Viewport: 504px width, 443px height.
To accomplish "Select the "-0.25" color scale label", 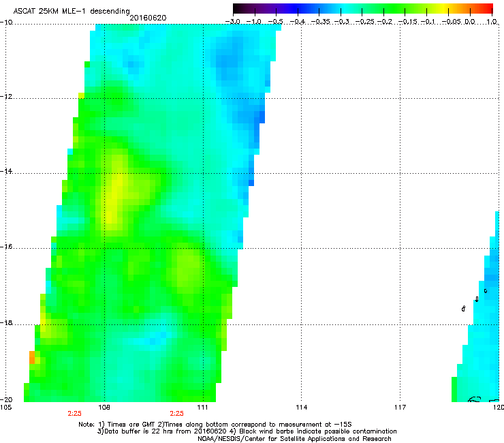I will click(x=365, y=22).
